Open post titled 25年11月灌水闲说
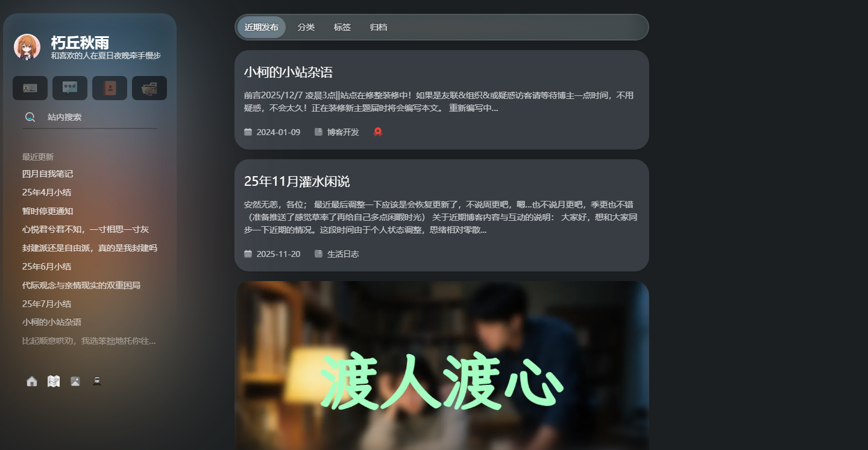This screenshot has height=450, width=868. 297,182
